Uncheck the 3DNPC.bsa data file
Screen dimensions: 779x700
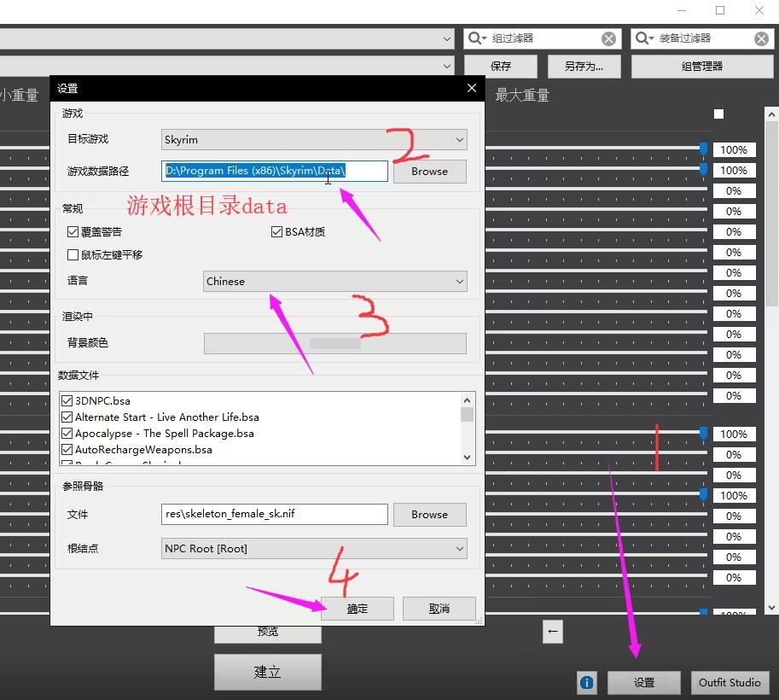(x=67, y=400)
